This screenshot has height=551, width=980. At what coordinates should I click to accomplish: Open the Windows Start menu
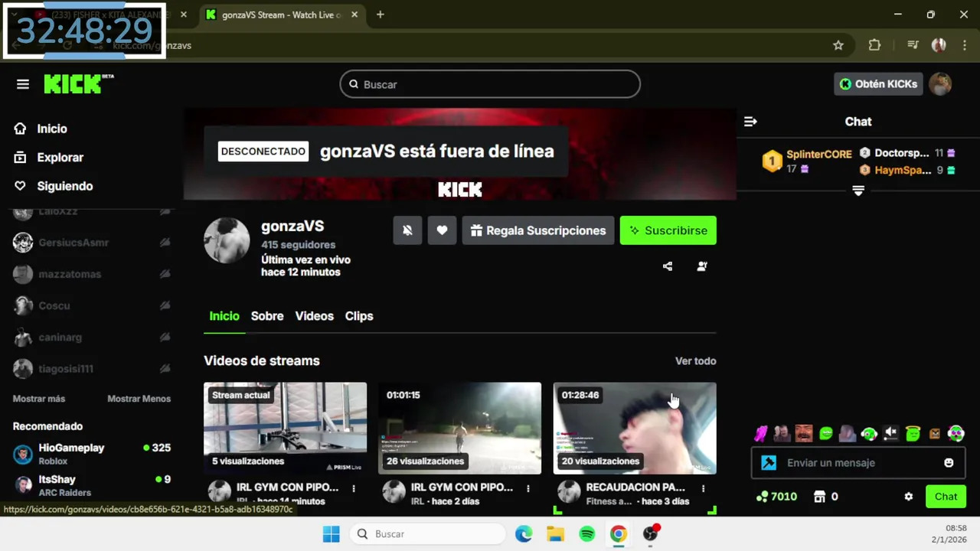point(331,534)
